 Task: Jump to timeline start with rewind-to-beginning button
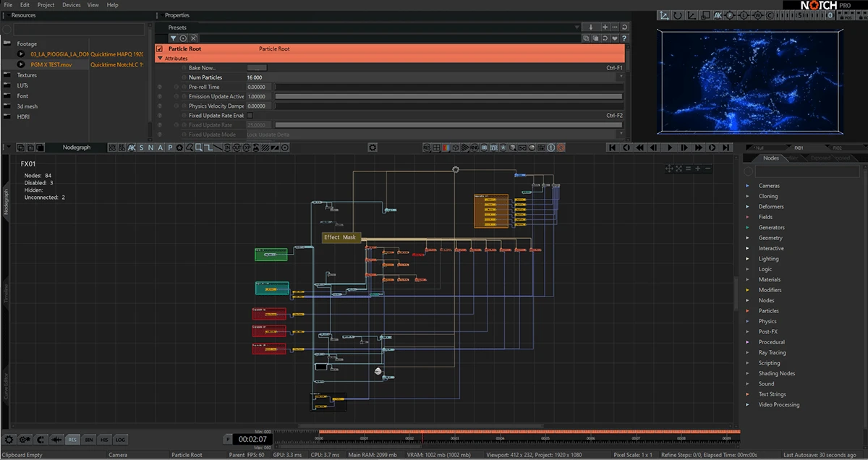(x=612, y=148)
